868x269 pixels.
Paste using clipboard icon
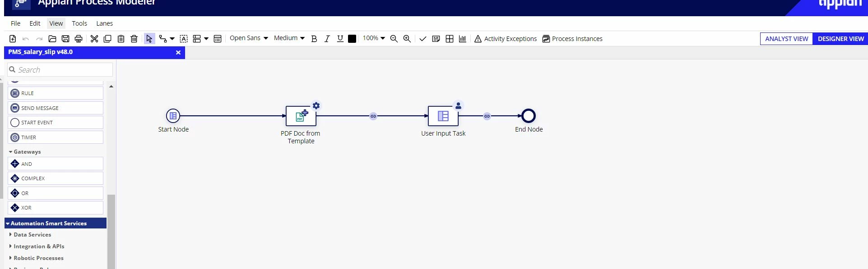pos(121,39)
